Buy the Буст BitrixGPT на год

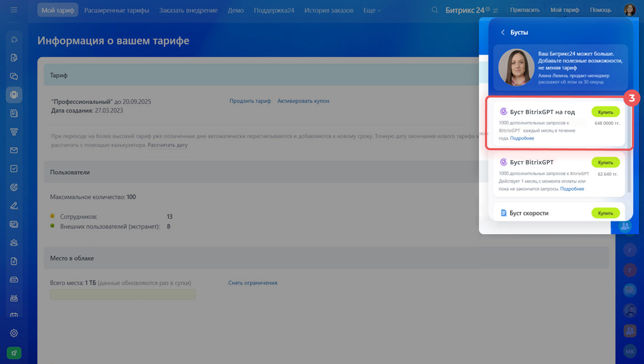tap(605, 112)
